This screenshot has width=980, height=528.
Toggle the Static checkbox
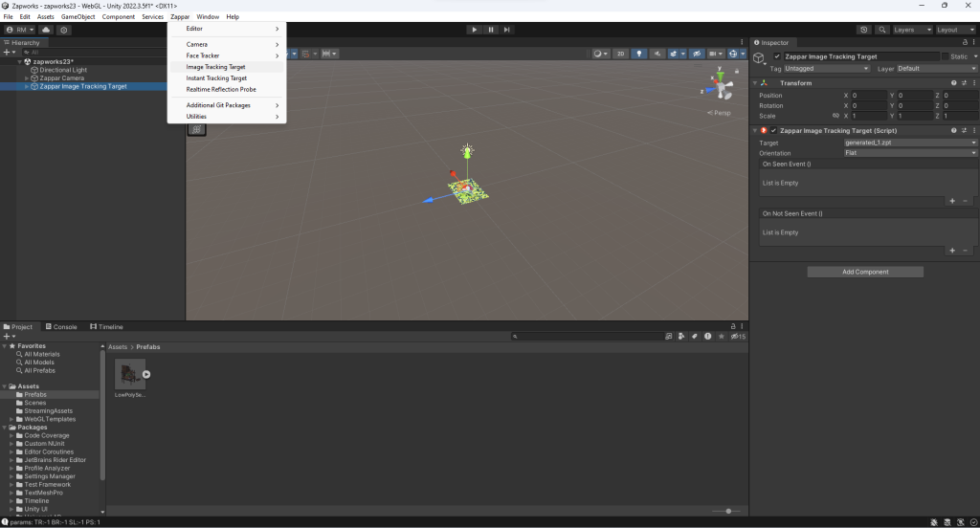coord(945,56)
